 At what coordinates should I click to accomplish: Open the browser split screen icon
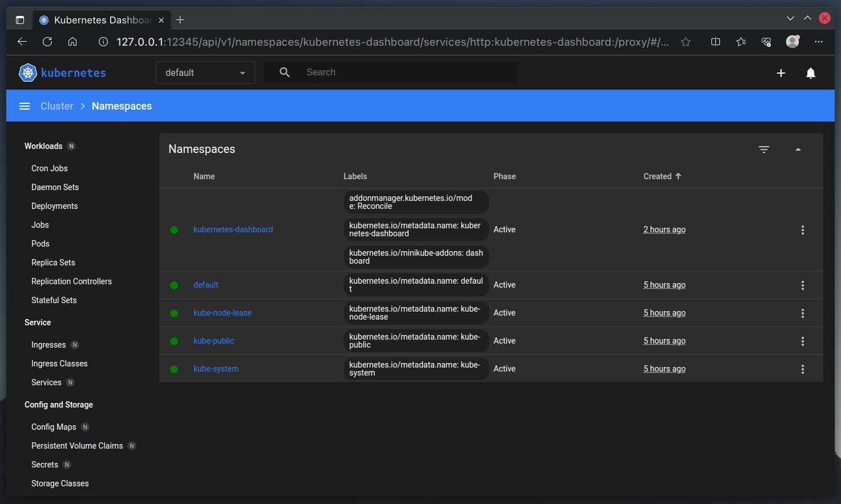[715, 42]
